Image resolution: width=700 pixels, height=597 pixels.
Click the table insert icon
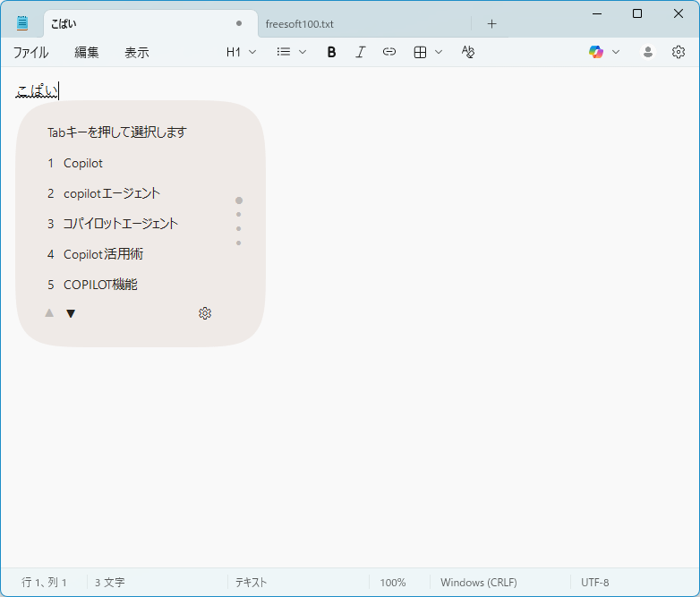coord(420,52)
